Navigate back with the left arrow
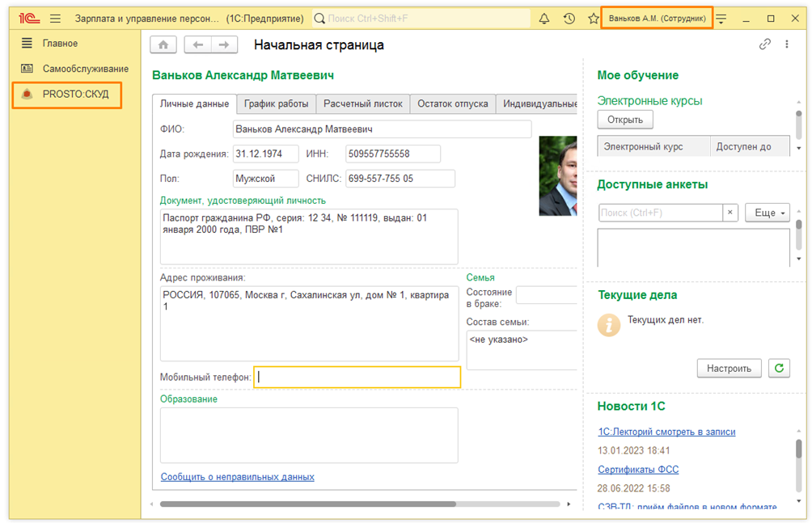The height and width of the screenshot is (523, 812). [198, 45]
